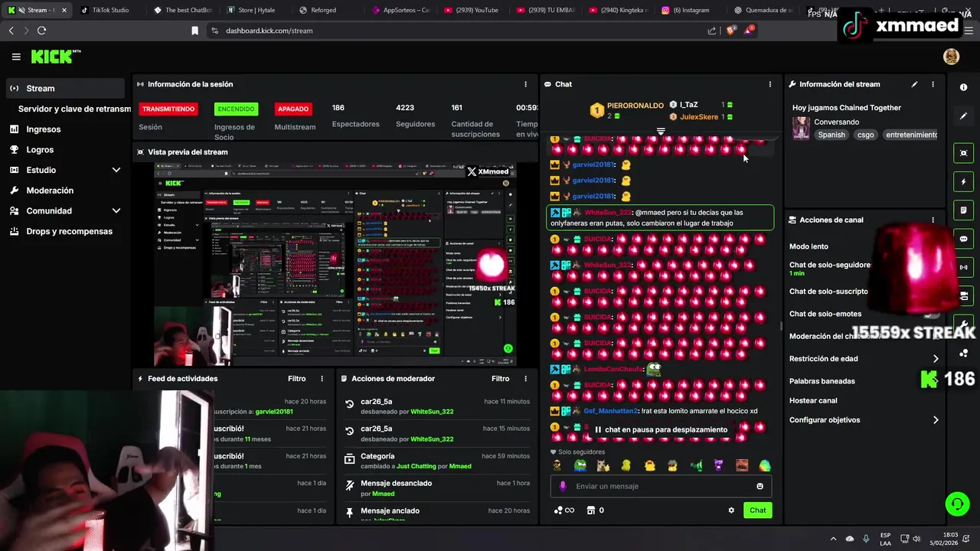The image size is (980, 551).
Task: Click the info icon in the right rail
Action: click(964, 87)
